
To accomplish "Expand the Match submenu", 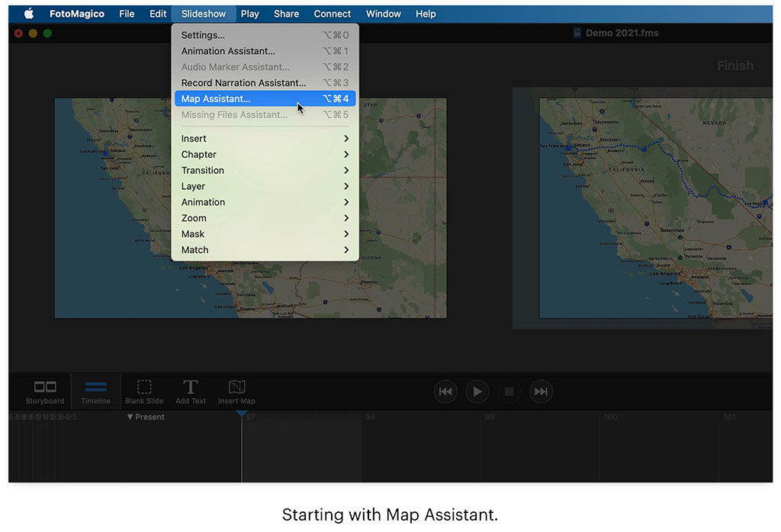I will 265,250.
